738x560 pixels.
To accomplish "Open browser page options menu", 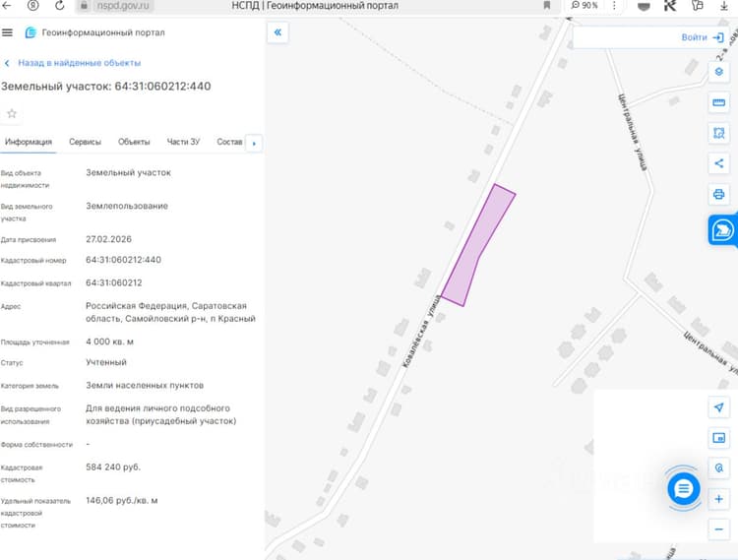I will (x=614, y=6).
